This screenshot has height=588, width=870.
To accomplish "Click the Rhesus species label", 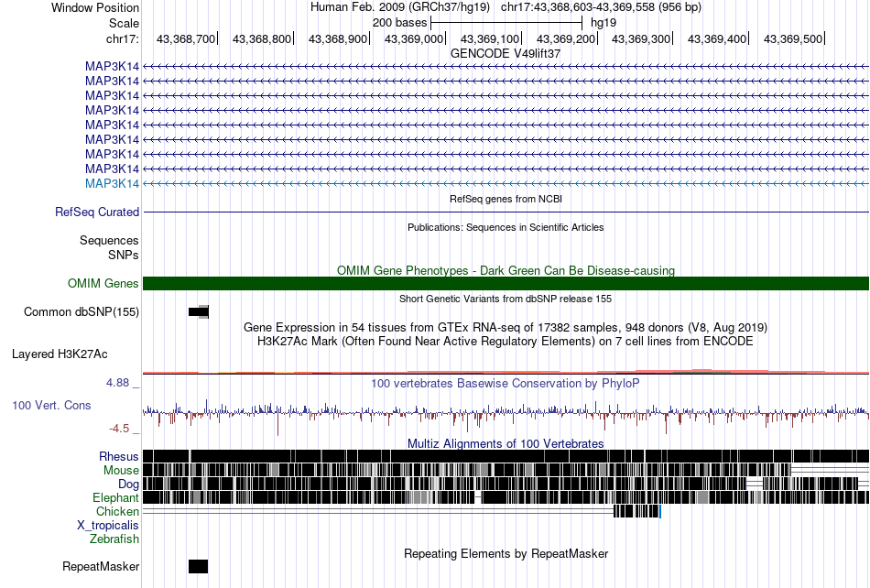I will point(119,456).
